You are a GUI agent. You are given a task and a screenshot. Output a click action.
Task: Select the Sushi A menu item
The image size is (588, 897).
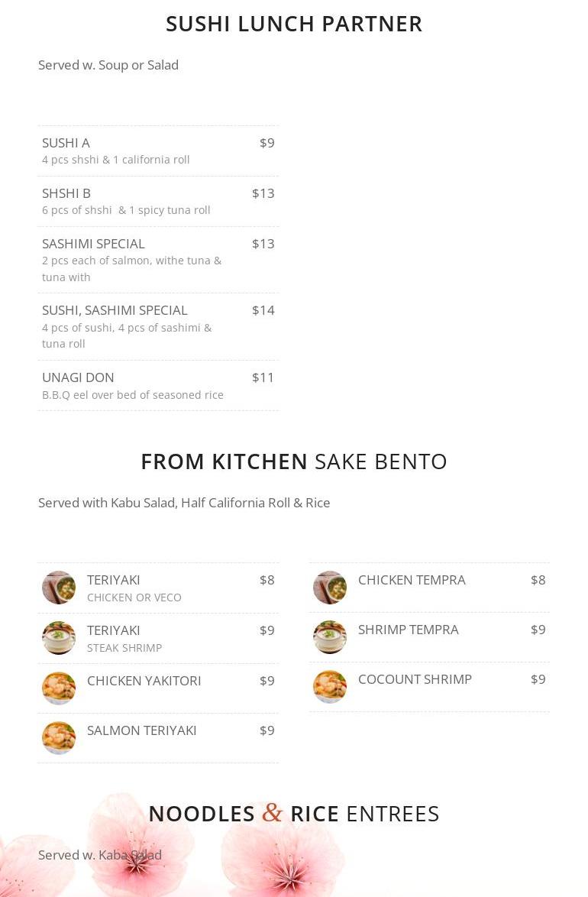pos(158,151)
